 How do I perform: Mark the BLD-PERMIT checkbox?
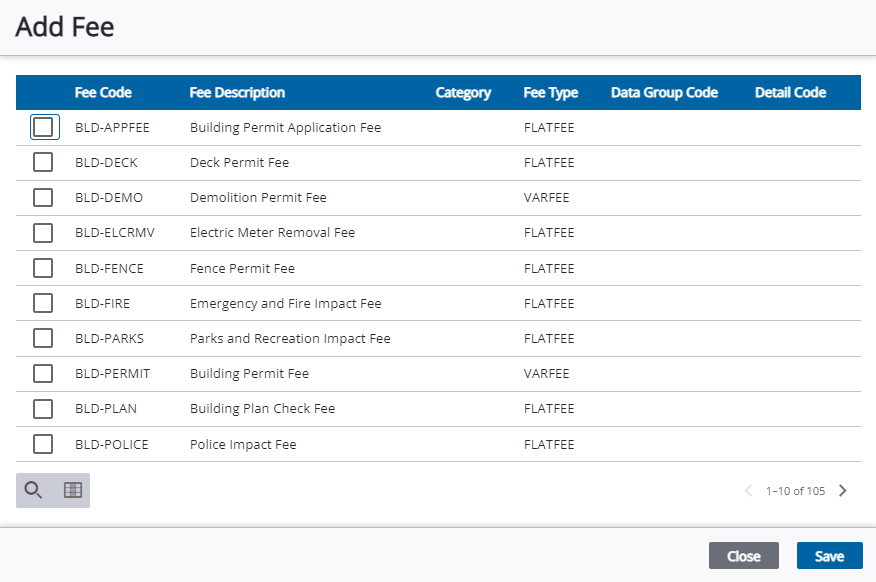tap(43, 374)
